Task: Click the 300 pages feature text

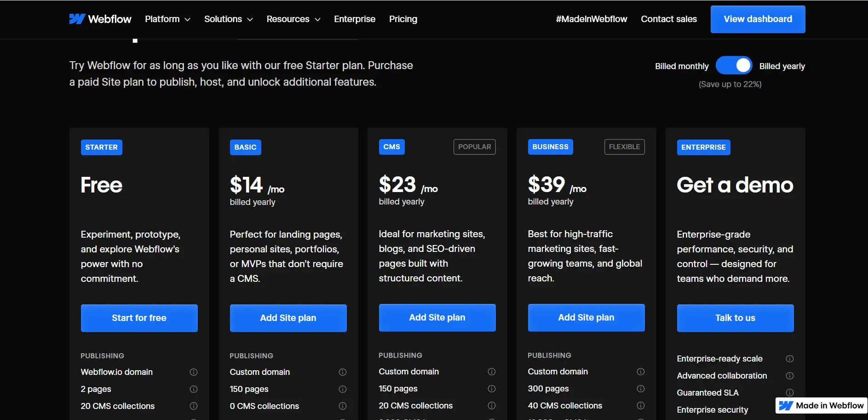Action: pyautogui.click(x=548, y=389)
